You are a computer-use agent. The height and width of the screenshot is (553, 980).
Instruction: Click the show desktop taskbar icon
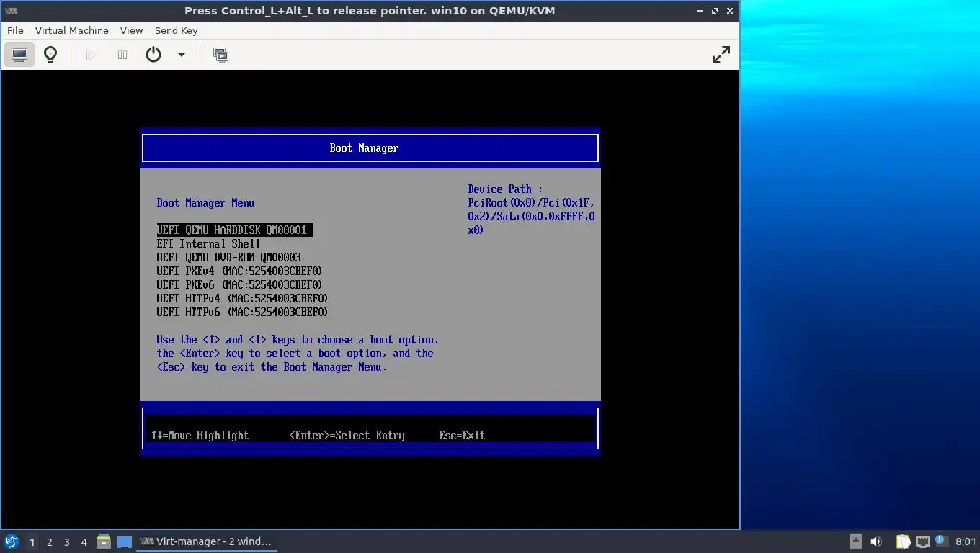(x=125, y=541)
